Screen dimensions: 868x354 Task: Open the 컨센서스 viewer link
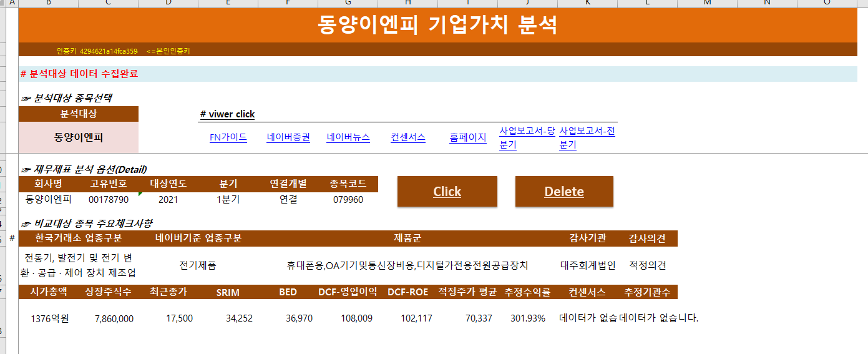[x=408, y=137]
